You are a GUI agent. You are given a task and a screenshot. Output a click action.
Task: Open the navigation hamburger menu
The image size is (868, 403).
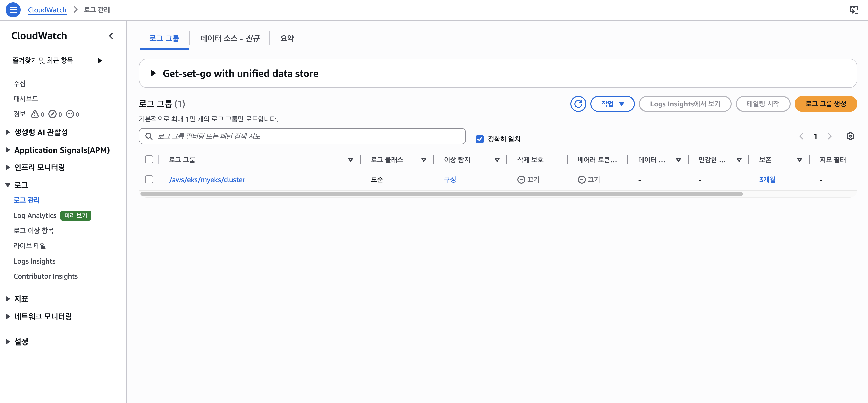click(13, 10)
